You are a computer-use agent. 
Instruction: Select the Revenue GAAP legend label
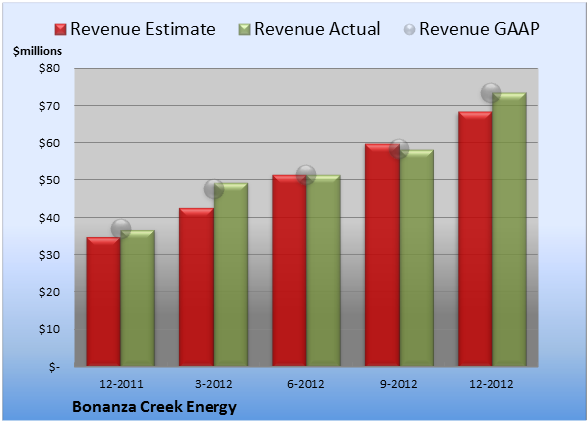pos(479,29)
